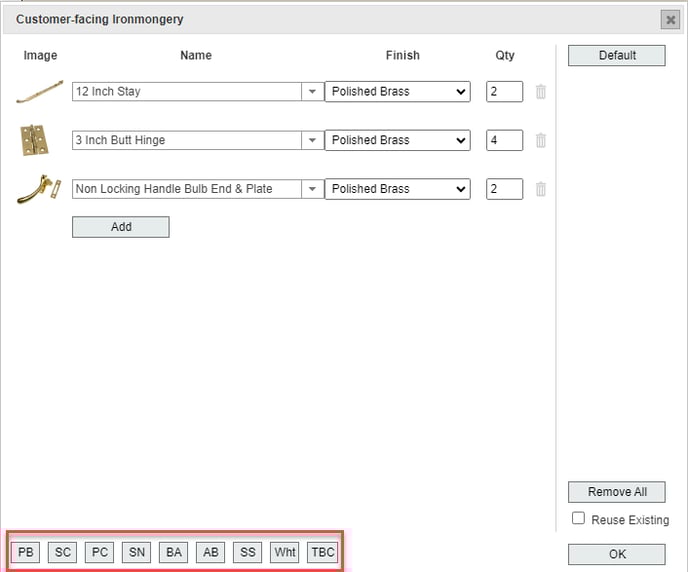The width and height of the screenshot is (688, 572).
Task: Open the 3 Inch Butt Hinge name dropdown
Action: 312,140
